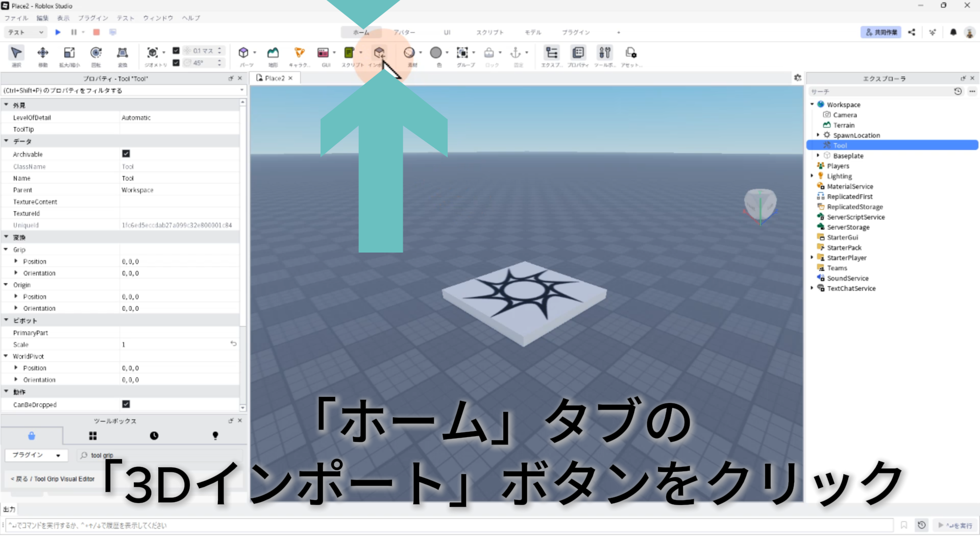Open the Plugins menu in menu bar
The image size is (980, 551).
[x=93, y=18]
